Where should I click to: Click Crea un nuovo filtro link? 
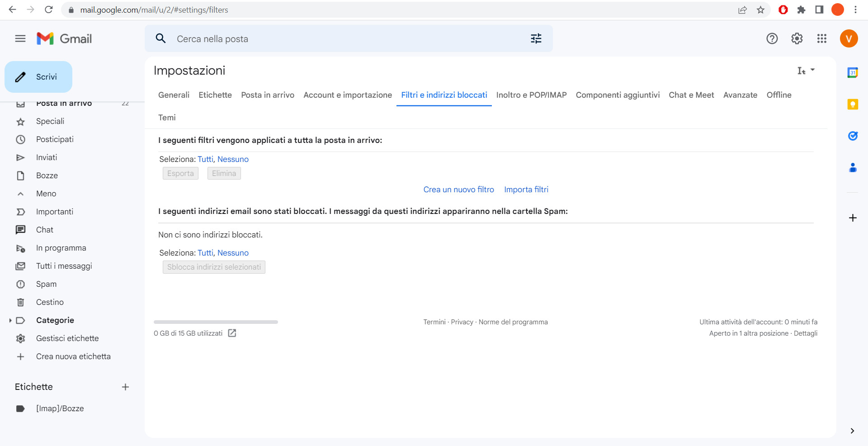(458, 190)
